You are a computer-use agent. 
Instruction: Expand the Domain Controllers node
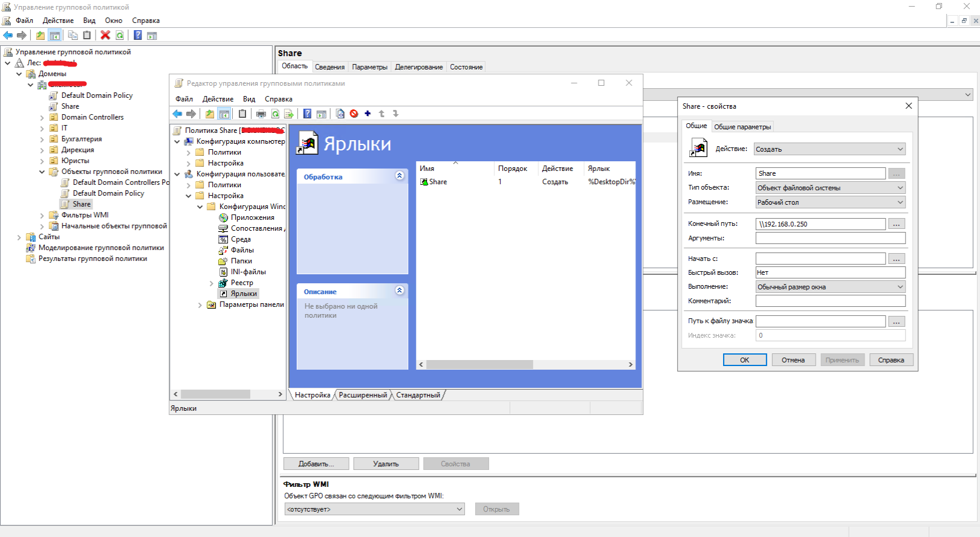[x=42, y=117]
